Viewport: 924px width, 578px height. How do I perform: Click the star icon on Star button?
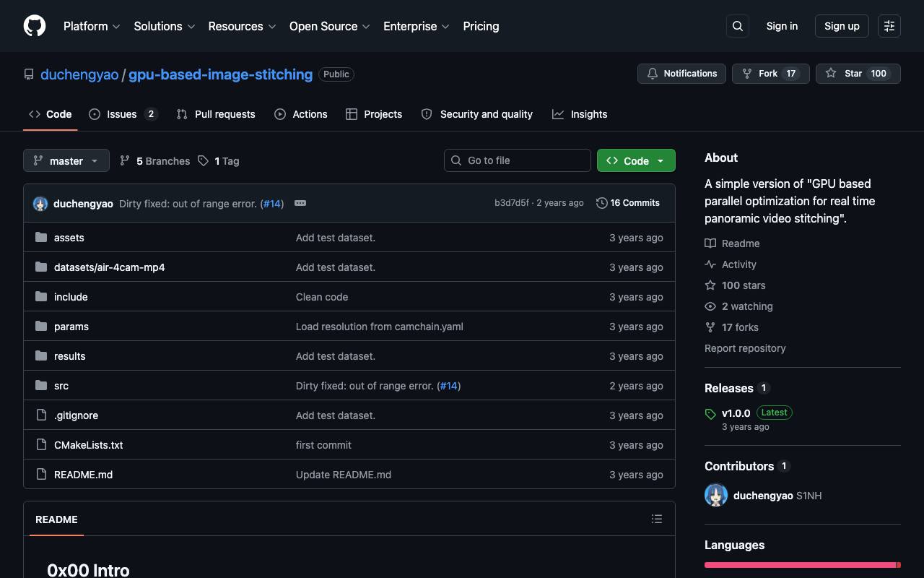click(x=831, y=73)
